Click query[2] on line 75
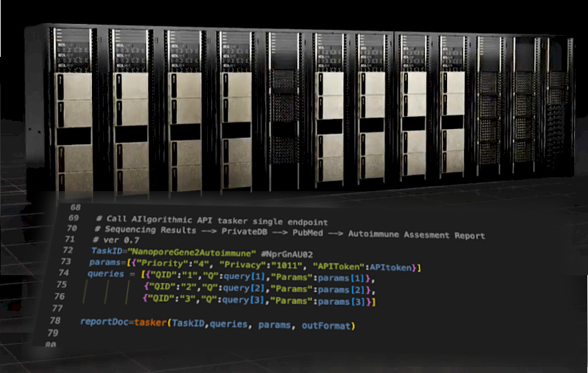This screenshot has height=373, width=588. tap(244, 288)
